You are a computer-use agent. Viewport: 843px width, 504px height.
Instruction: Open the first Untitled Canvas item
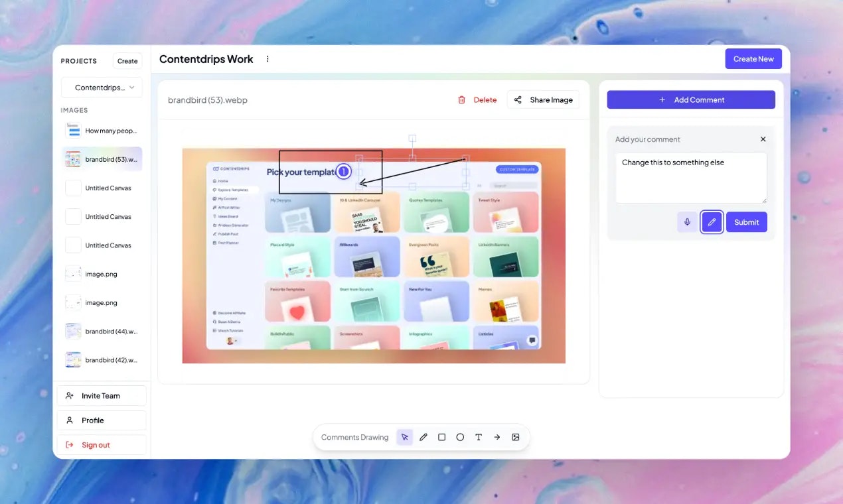click(x=102, y=188)
